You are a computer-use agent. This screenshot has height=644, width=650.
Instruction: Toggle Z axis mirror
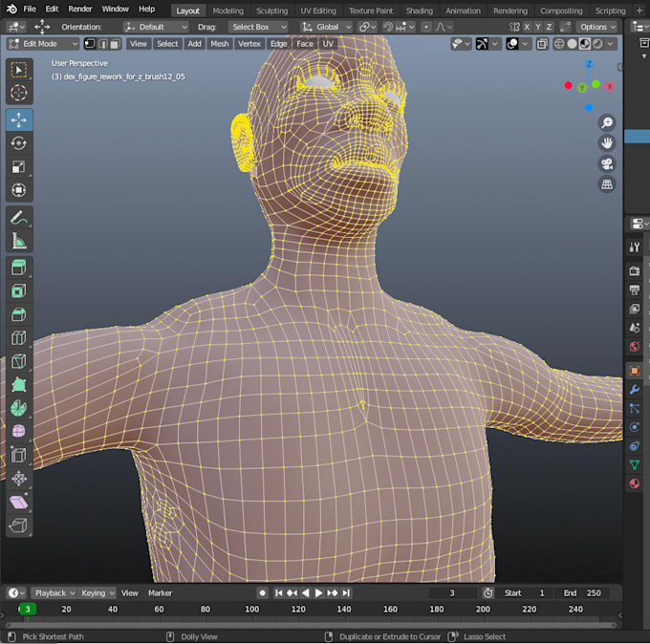[549, 27]
